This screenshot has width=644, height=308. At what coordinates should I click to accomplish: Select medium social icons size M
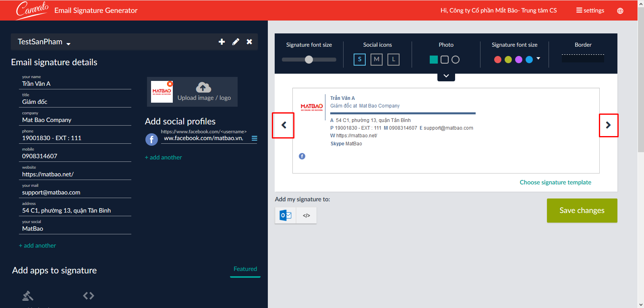pos(377,60)
